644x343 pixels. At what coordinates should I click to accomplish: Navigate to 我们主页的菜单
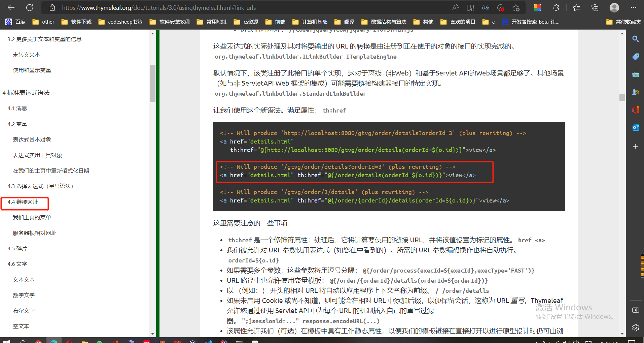click(32, 217)
